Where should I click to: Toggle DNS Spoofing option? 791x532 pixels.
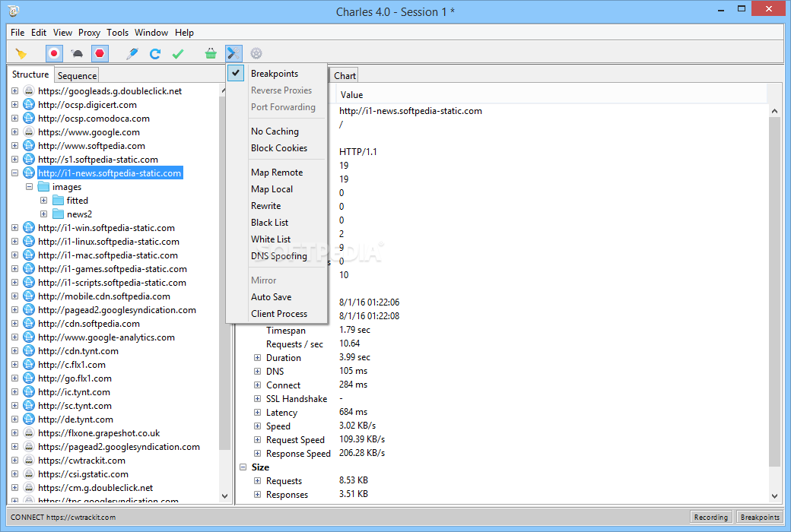pos(276,255)
